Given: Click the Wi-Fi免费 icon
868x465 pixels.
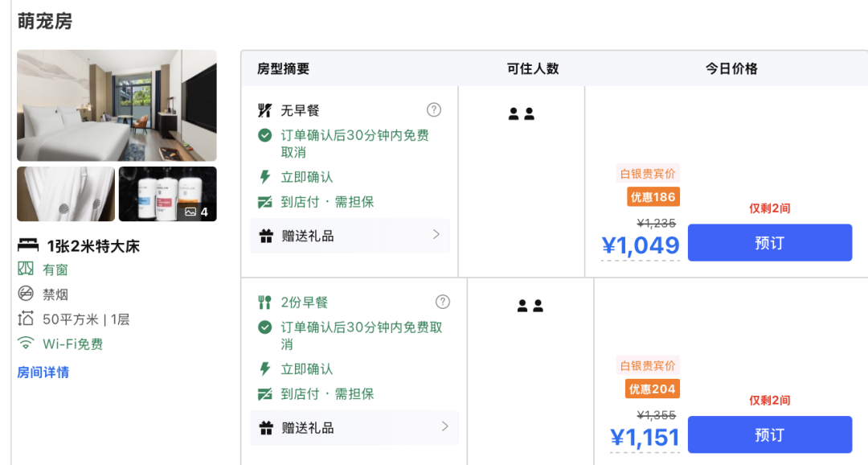Looking at the screenshot, I should (26, 344).
